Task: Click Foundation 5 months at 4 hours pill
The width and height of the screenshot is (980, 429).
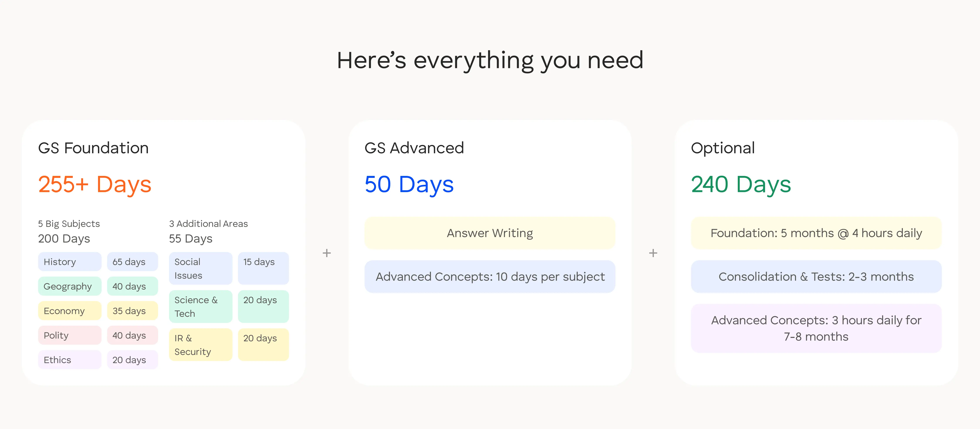Action: point(816,233)
